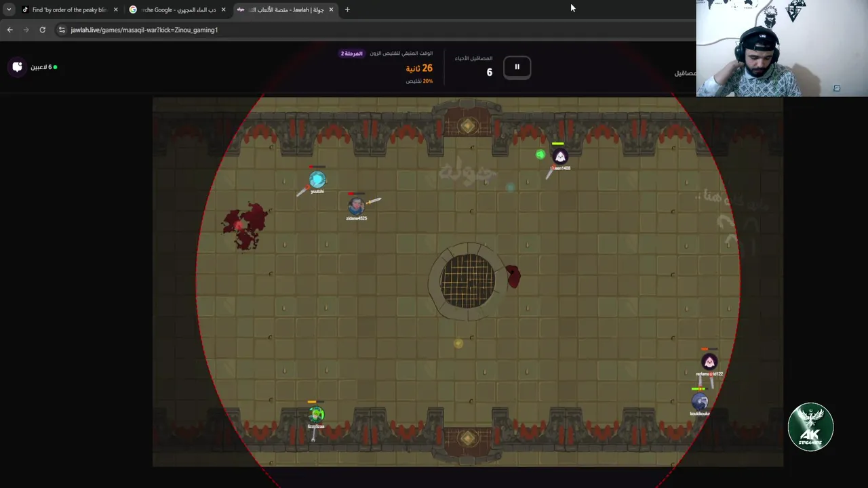
Task: Click the zidane4525 player avatar
Action: coord(356,205)
